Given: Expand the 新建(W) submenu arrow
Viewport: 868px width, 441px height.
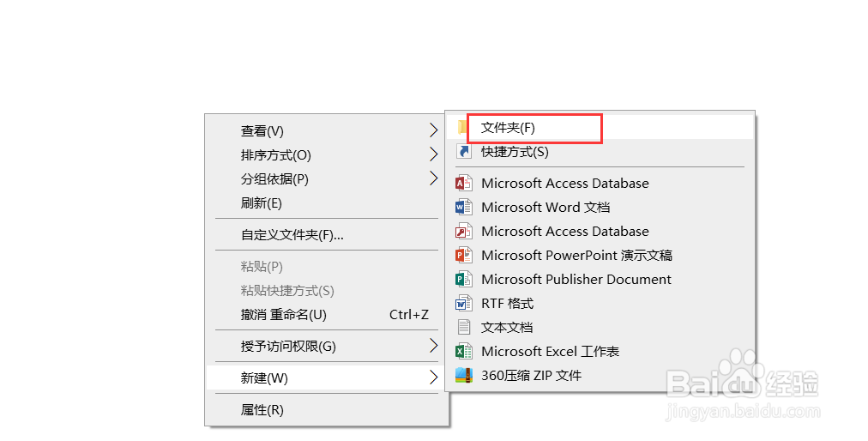Looking at the screenshot, I should 433,378.
